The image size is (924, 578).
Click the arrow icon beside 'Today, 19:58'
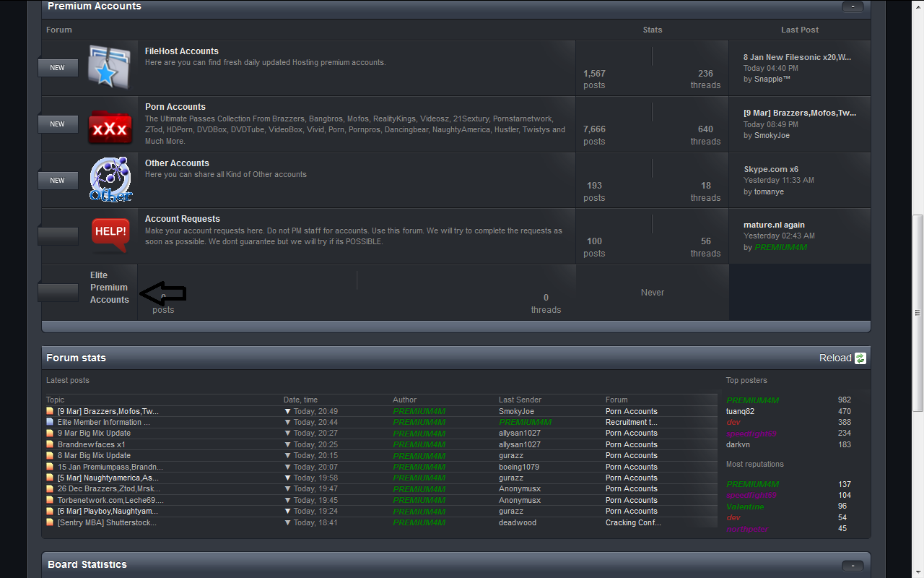click(288, 478)
